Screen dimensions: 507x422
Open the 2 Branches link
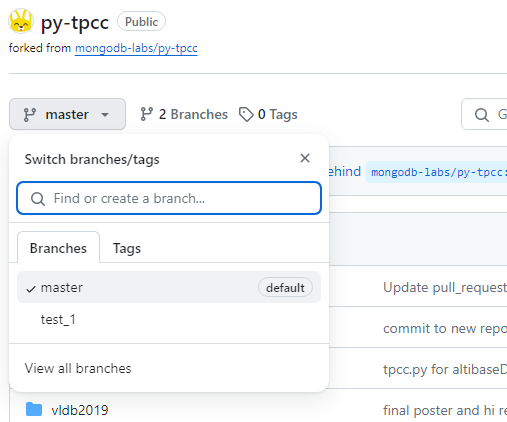(184, 114)
